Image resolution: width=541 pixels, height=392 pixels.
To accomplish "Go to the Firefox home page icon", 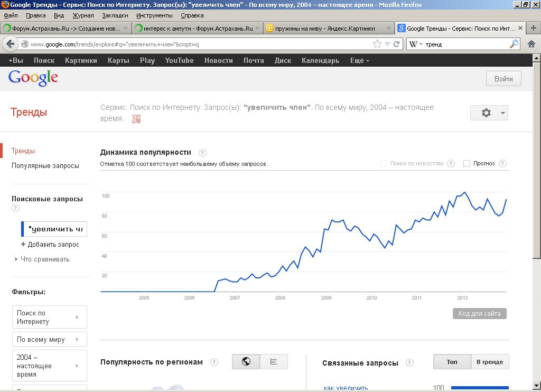I will 531,44.
